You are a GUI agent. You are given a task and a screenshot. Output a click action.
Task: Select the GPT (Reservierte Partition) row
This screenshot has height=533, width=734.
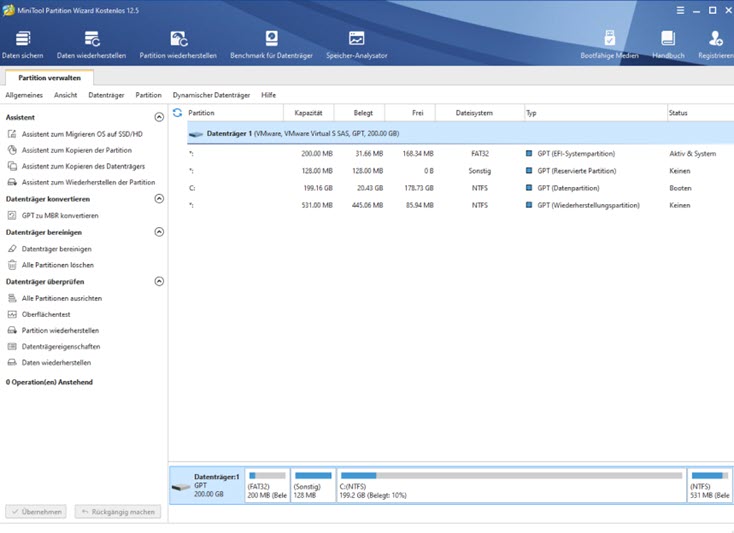coord(460,171)
